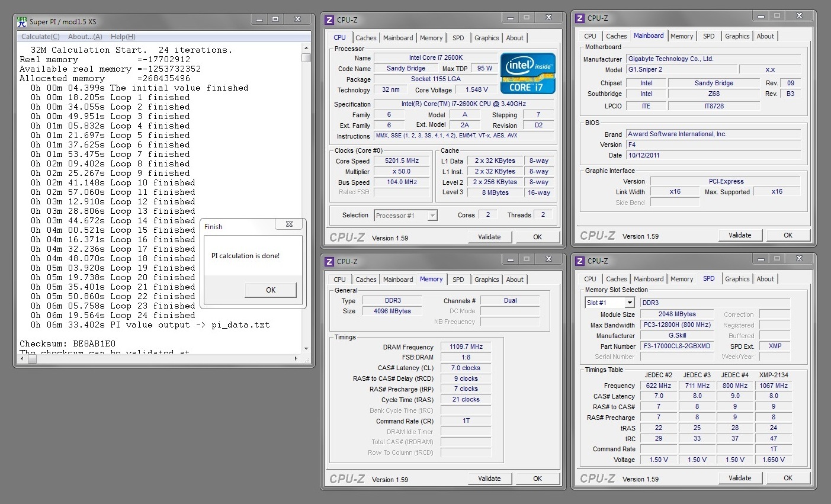
Task: Expand the Slot #1 memory slot dropdown
Action: click(630, 303)
